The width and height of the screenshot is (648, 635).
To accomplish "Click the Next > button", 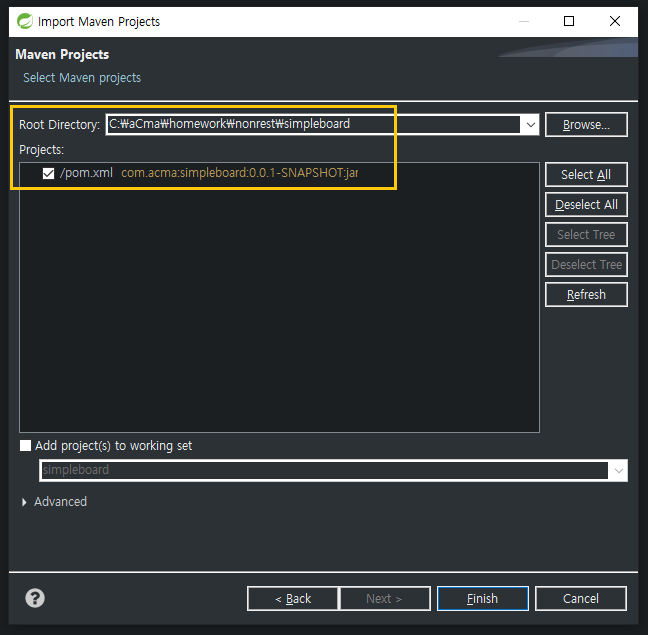I will click(x=384, y=598).
